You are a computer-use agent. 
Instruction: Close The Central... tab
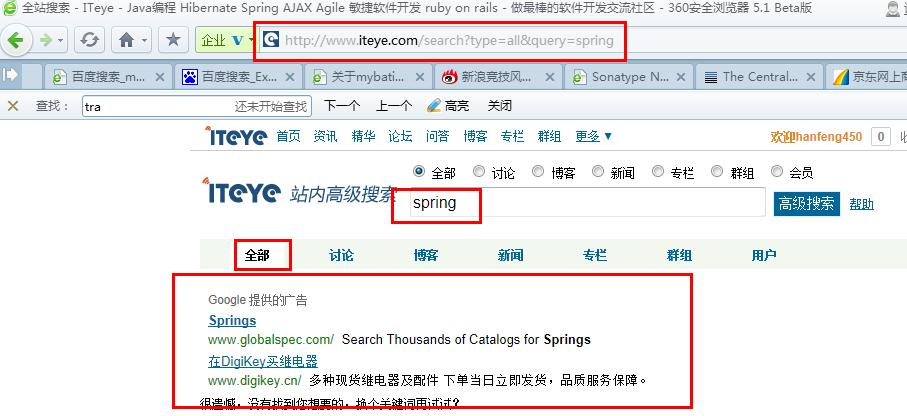point(810,77)
